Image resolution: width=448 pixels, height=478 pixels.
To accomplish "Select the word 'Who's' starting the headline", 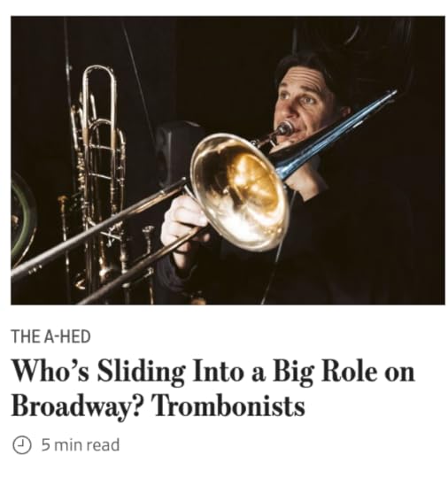I will click(50, 371).
